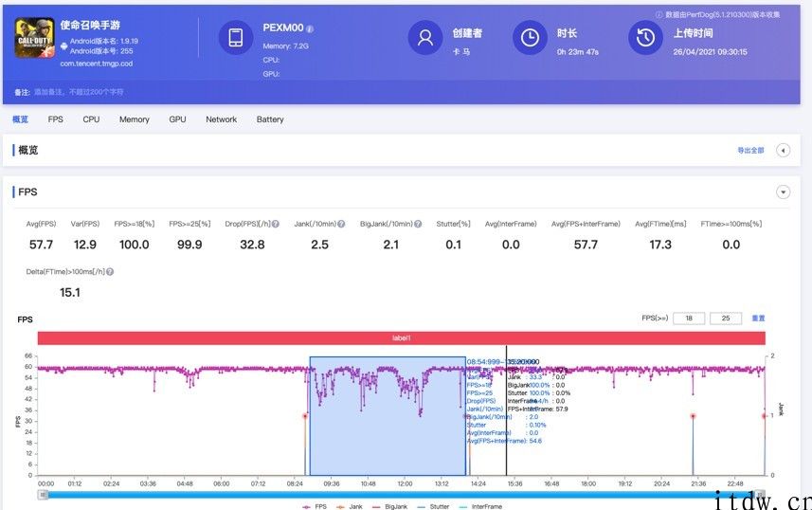Click package name com.tencent.tmgp.cod
This screenshot has width=812, height=510.
tap(97, 64)
